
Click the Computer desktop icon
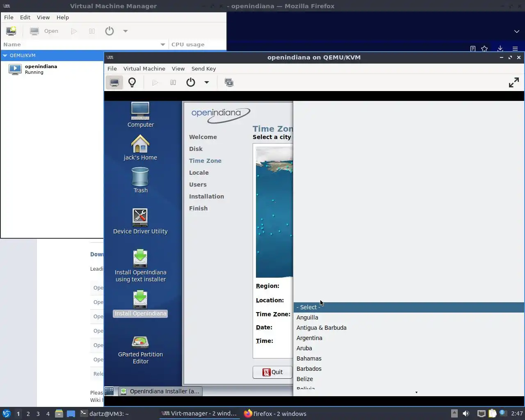[140, 115]
